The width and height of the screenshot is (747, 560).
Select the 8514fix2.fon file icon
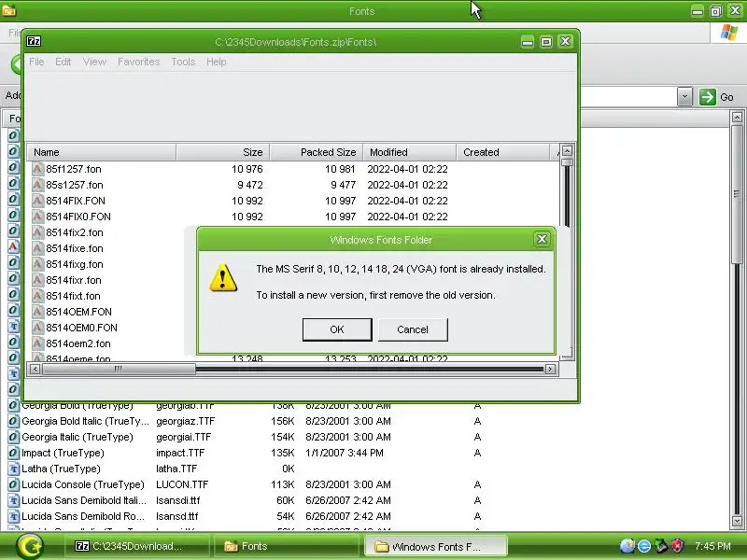pyautogui.click(x=37, y=232)
